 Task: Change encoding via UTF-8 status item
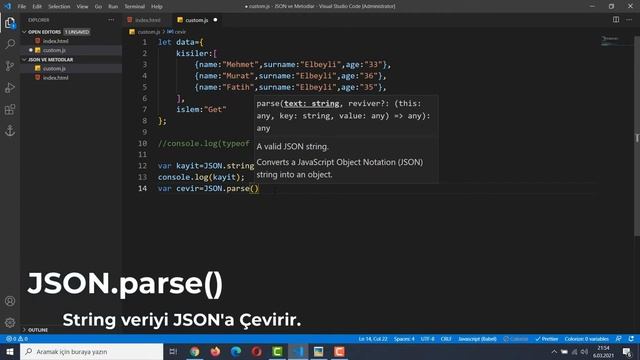click(x=427, y=339)
